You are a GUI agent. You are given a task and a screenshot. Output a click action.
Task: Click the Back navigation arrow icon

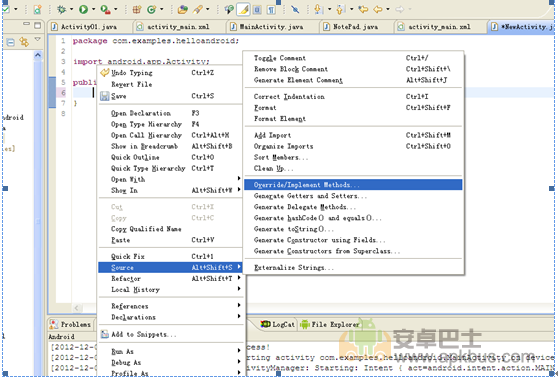[378, 9]
